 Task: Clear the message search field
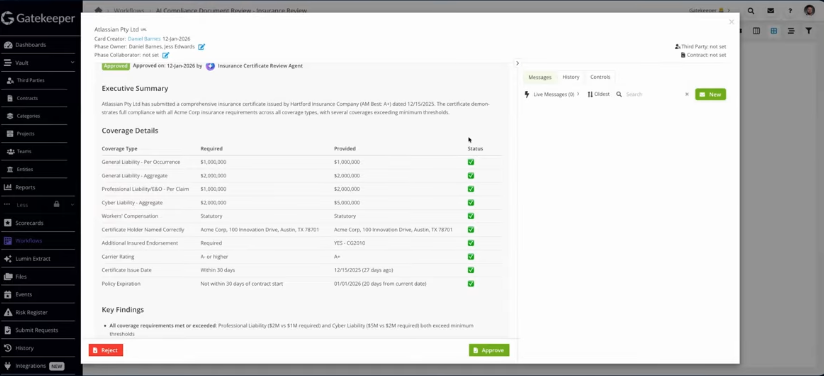686,95
